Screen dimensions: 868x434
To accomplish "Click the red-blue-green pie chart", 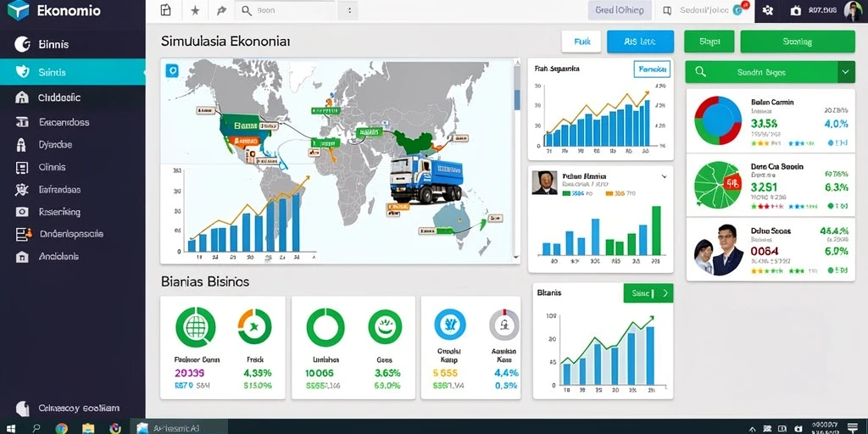I will pyautogui.click(x=718, y=120).
